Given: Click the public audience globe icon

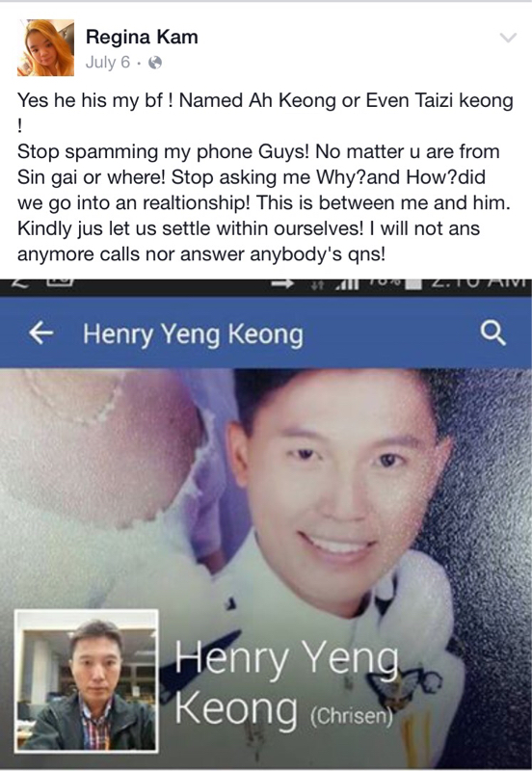Looking at the screenshot, I should click(155, 63).
